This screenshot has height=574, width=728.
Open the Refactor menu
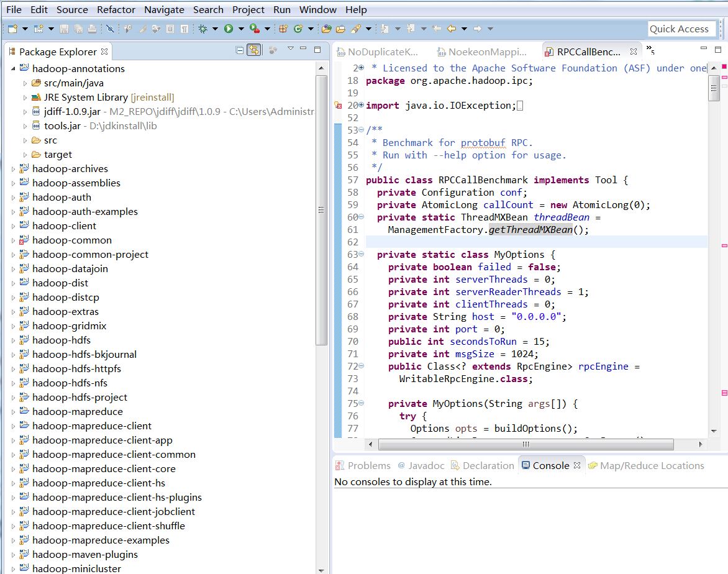(x=116, y=9)
